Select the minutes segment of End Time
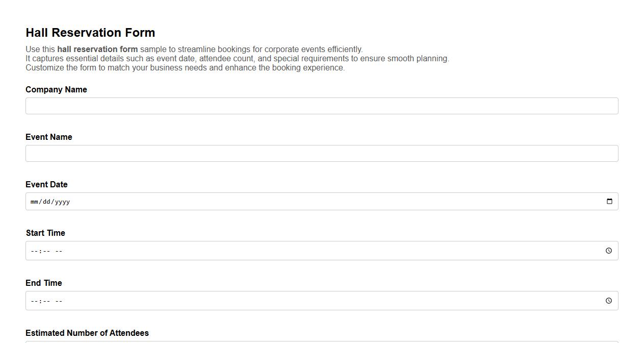Image resolution: width=644 pixels, height=343 pixels. pos(46,301)
